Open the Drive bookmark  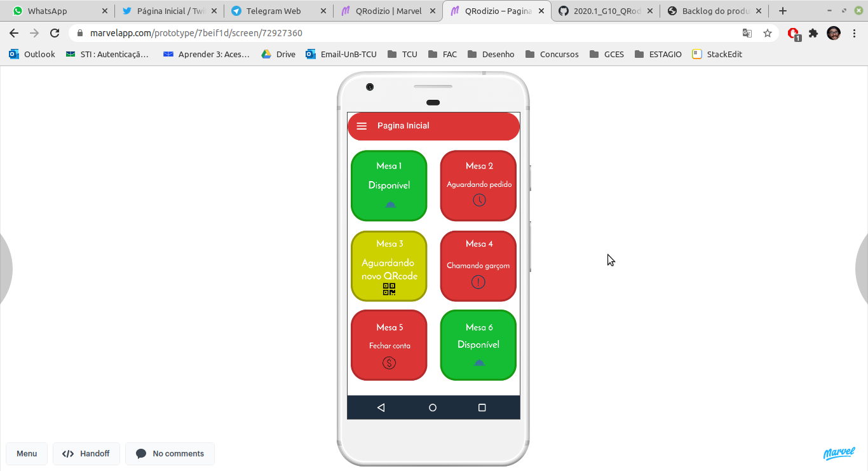click(278, 55)
